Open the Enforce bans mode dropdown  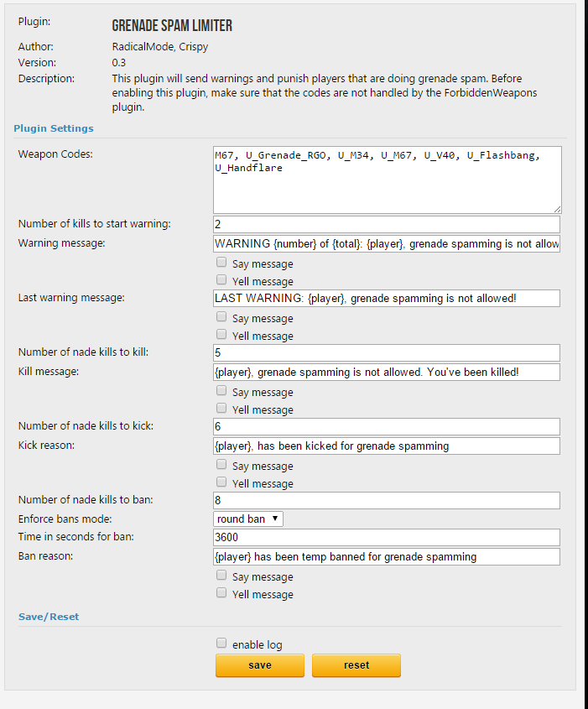(x=248, y=519)
